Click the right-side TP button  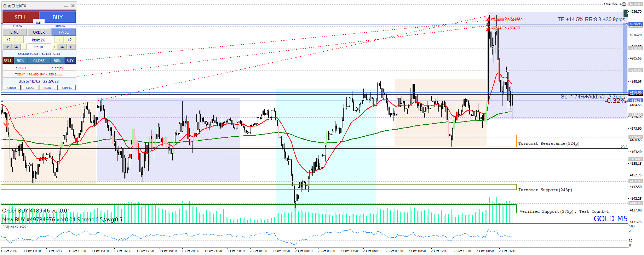(71, 47)
